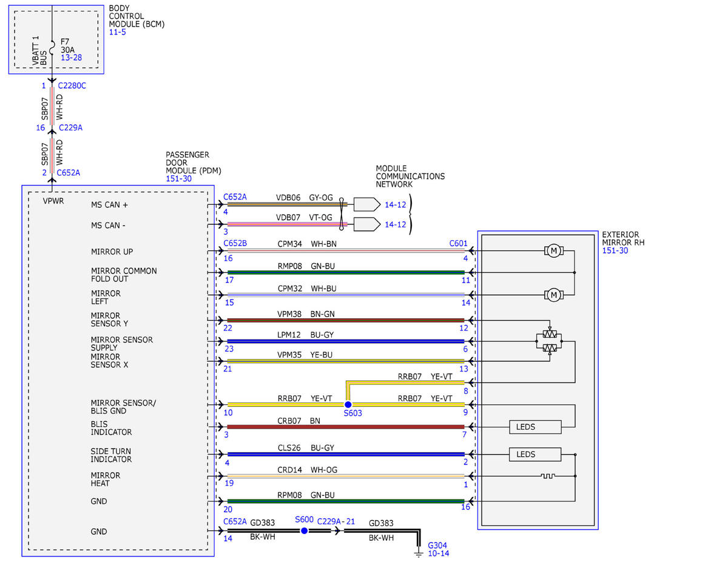This screenshot has height=562, width=728.
Task: Click the LPM12 BU-GY wire label
Action: [x=306, y=334]
